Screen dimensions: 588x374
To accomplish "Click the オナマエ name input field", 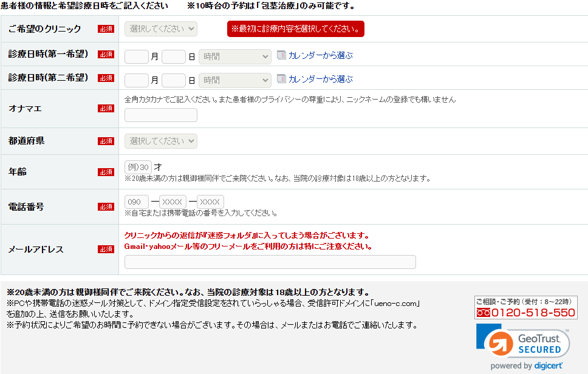I will tap(161, 115).
